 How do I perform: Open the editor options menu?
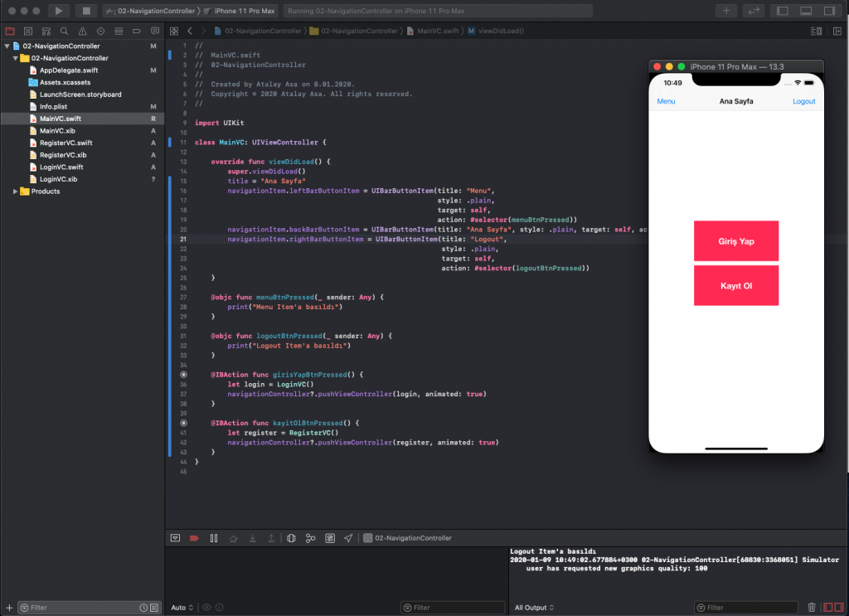coord(816,32)
